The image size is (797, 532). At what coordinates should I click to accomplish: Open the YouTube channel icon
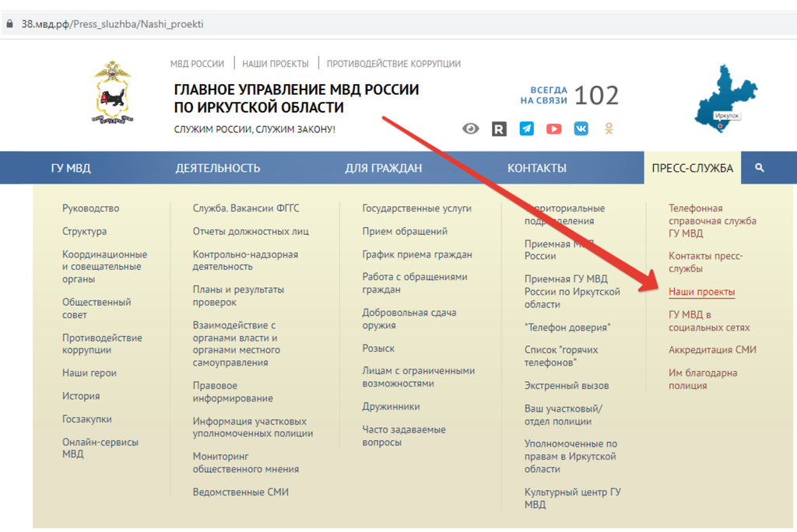click(x=553, y=129)
